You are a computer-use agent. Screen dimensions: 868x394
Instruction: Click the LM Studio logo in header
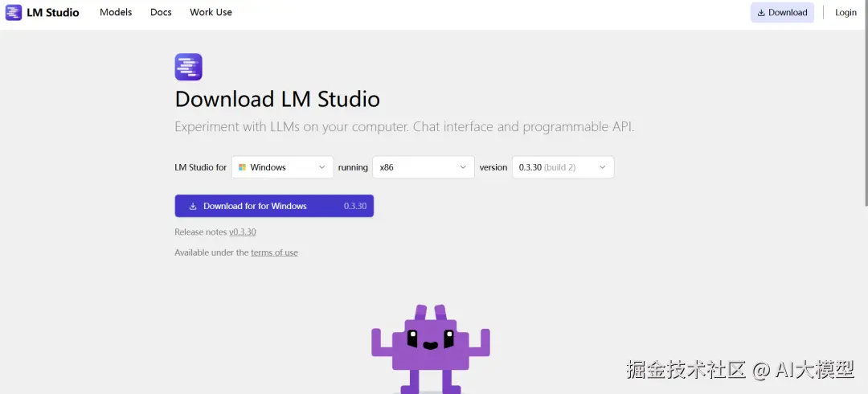tap(43, 12)
